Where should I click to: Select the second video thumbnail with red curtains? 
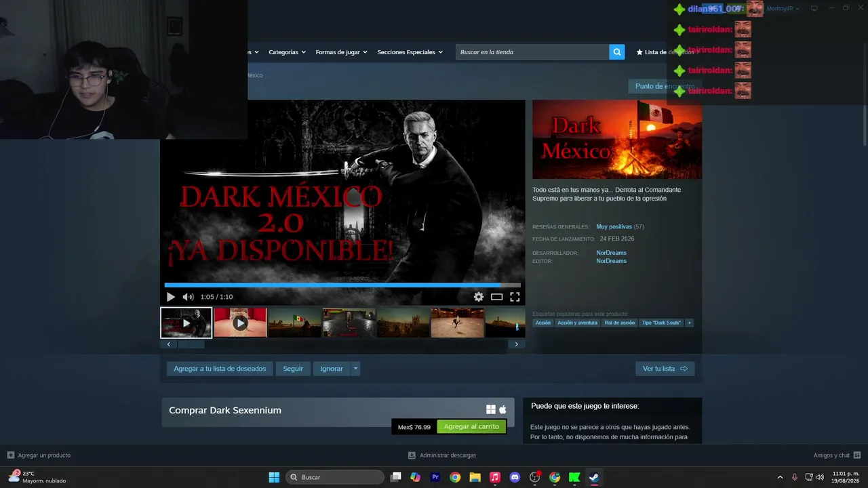tap(241, 323)
